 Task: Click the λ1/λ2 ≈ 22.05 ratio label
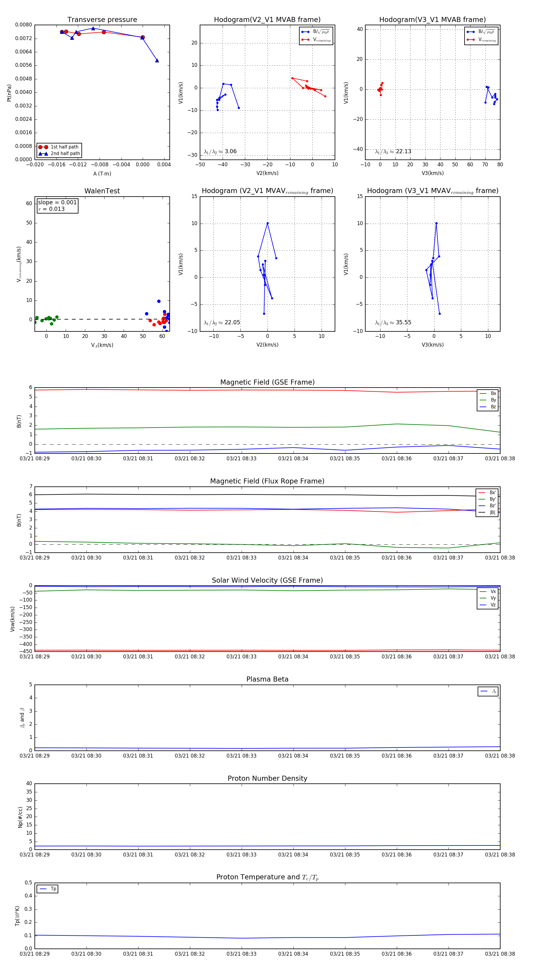click(222, 323)
